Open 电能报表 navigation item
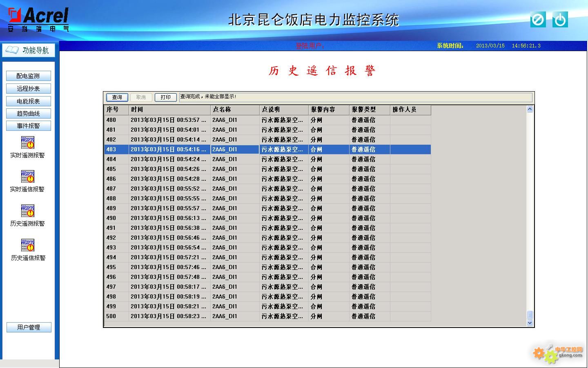The image size is (588, 368). (x=29, y=101)
